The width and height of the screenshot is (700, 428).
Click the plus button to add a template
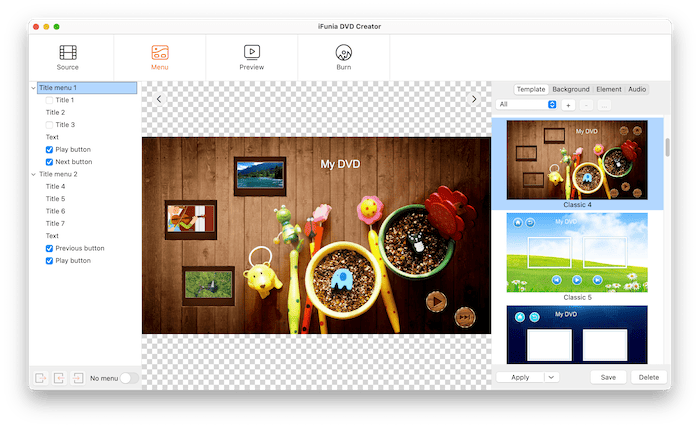tap(568, 104)
